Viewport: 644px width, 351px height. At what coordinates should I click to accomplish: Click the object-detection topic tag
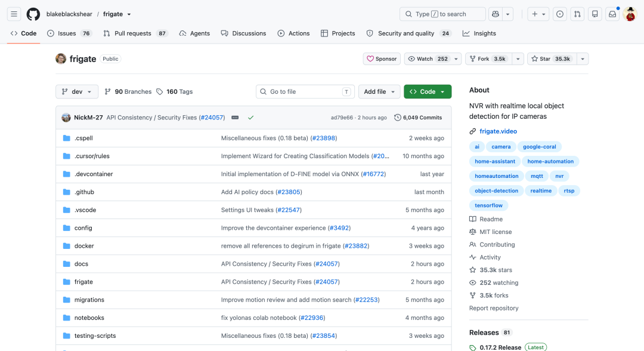click(496, 190)
